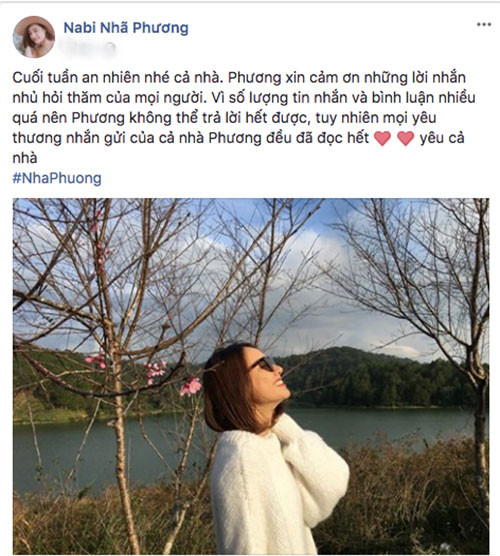Image resolution: width=500 pixels, height=556 pixels.
Task: Open the Nabi Nhã Phương profile name link
Action: (126, 28)
